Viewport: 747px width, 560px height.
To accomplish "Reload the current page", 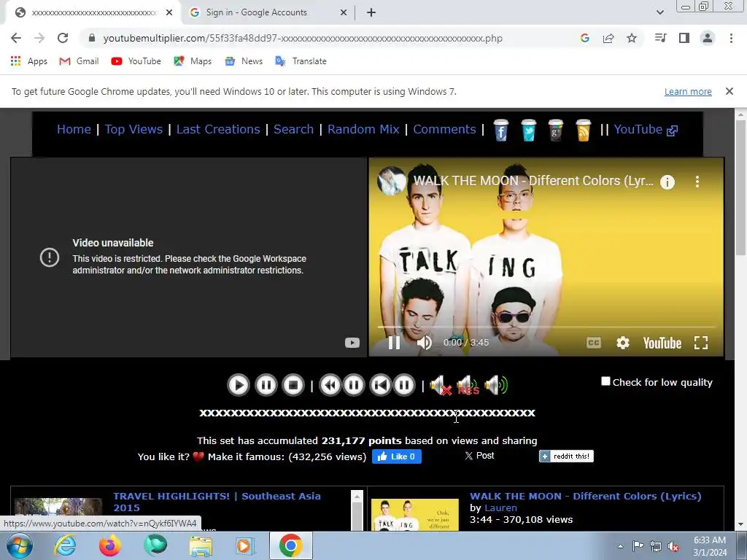I will [x=63, y=38].
